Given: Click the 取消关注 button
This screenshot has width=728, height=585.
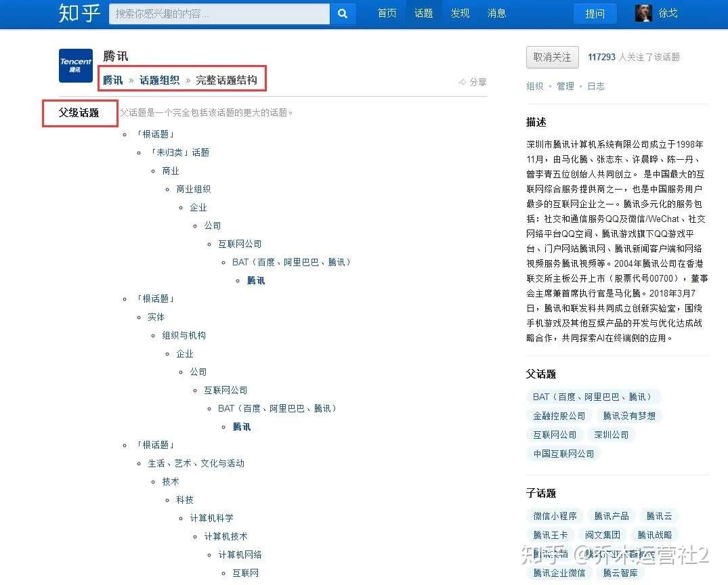Looking at the screenshot, I should pyautogui.click(x=553, y=57).
